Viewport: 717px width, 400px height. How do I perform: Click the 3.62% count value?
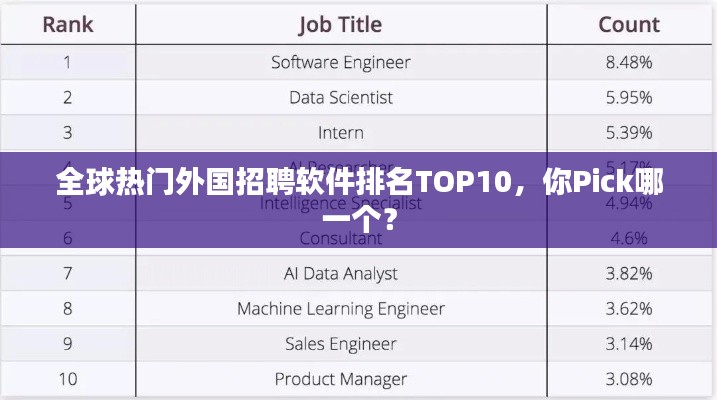[629, 308]
